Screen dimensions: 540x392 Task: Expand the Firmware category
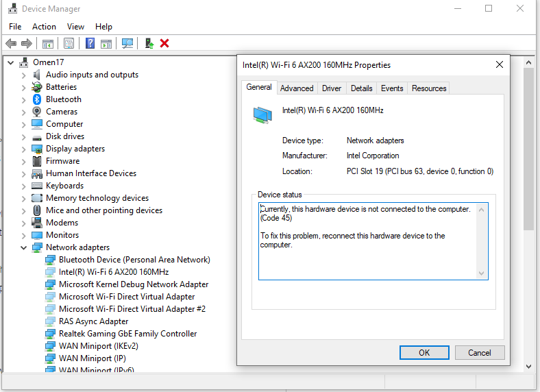click(24, 161)
